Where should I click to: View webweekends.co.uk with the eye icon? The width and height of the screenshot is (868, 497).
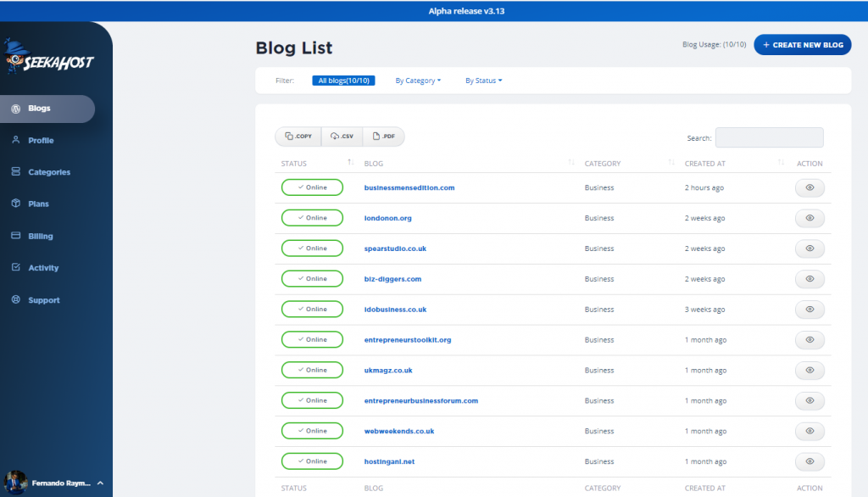810,431
